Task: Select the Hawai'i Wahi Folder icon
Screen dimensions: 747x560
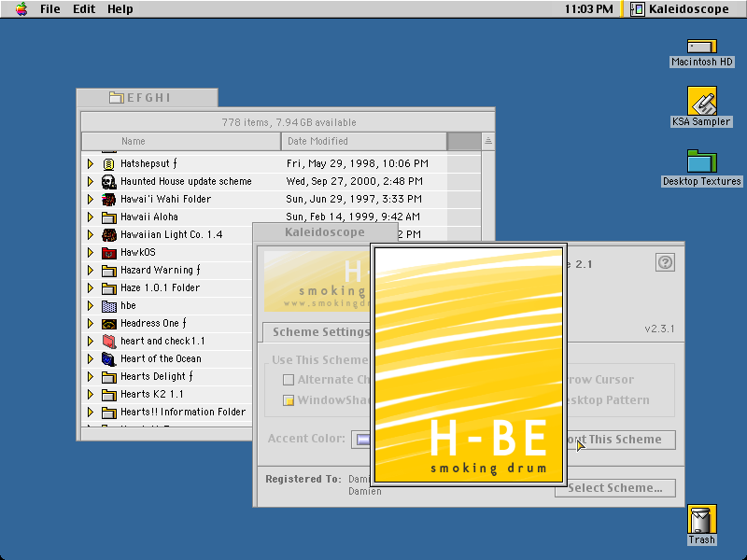Action: (x=109, y=200)
